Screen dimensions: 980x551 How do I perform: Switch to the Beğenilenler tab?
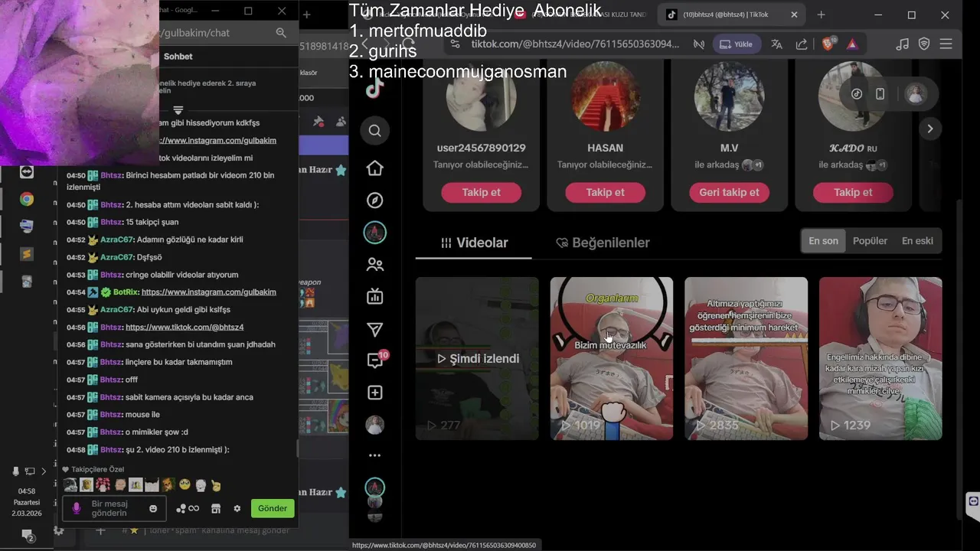click(603, 243)
